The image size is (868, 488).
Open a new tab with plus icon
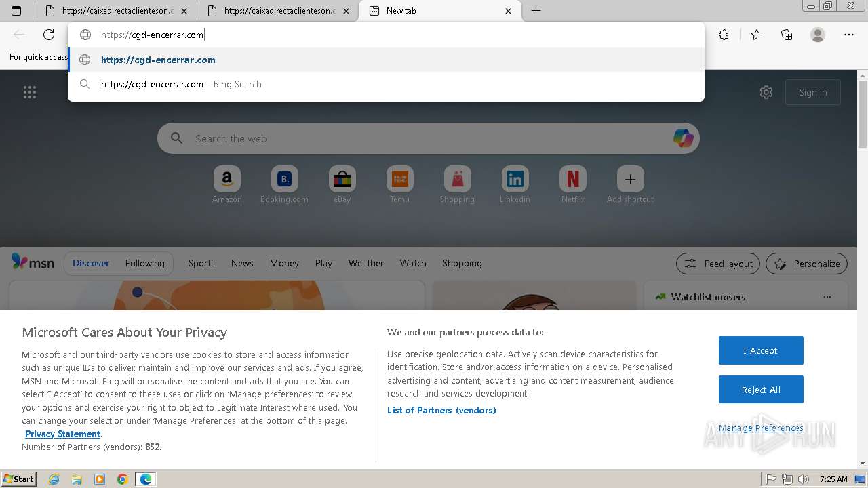[x=536, y=11]
